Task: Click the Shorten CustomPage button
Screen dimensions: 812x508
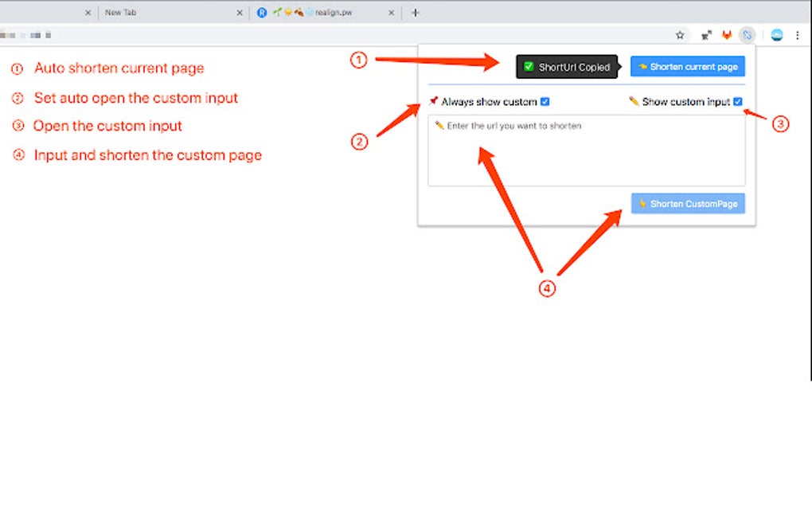Action: coord(687,203)
